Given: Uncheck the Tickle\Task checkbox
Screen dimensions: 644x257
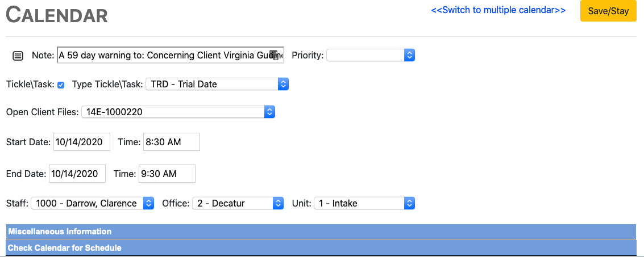Looking at the screenshot, I should point(61,85).
